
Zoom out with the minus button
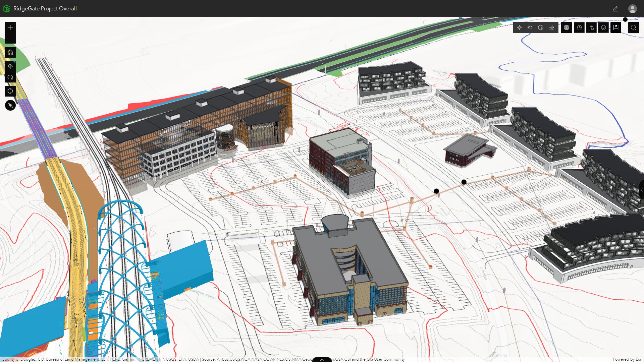pyautogui.click(x=10, y=38)
